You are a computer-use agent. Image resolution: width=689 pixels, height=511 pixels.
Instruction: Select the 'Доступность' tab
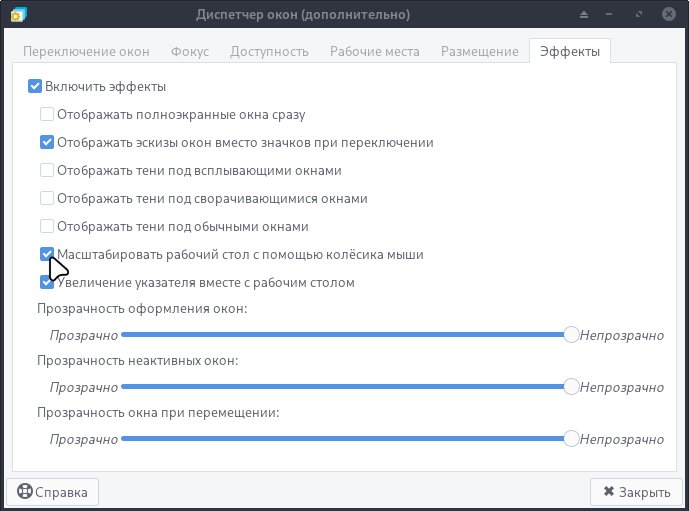point(270,52)
